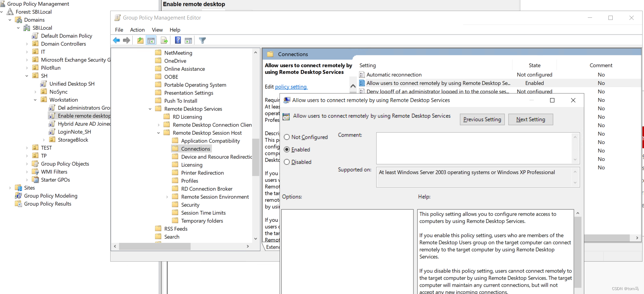Click the Group Policy Modeling icon

coord(18,196)
